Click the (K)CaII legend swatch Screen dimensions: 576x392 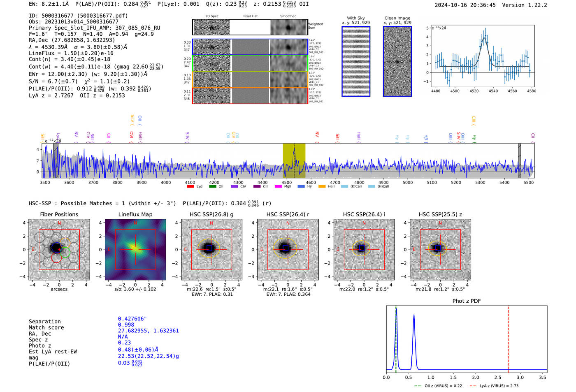344,187
